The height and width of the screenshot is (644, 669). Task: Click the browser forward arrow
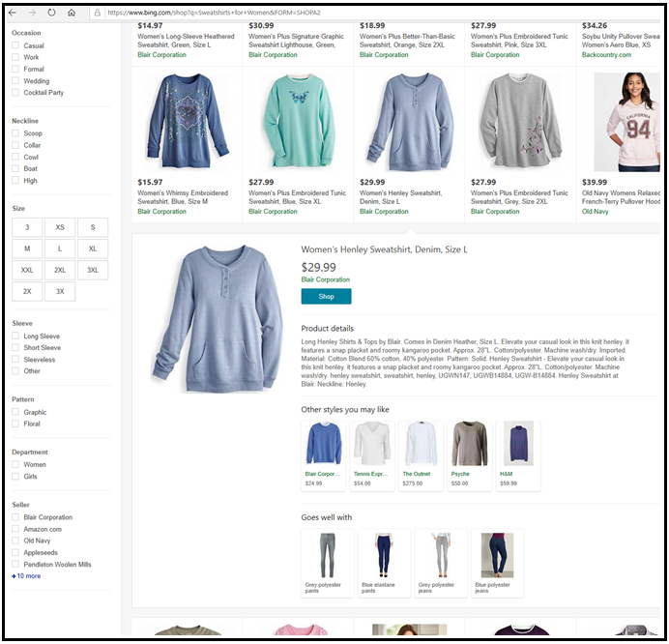point(32,13)
